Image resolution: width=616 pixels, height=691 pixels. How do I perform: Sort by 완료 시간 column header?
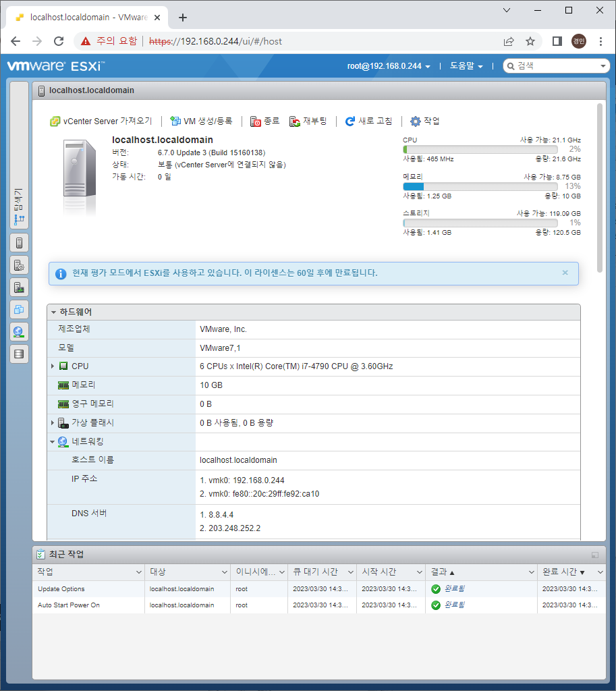563,572
